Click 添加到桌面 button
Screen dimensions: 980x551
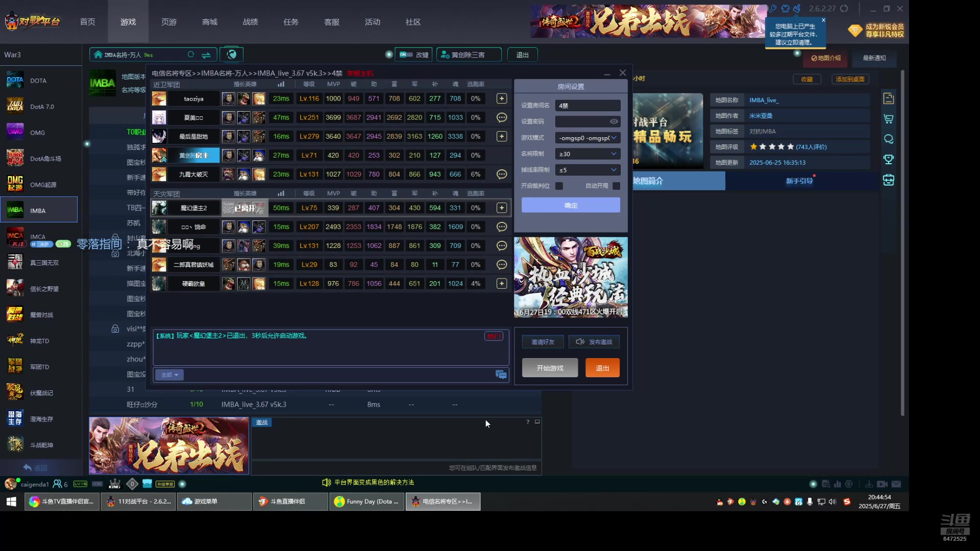(x=850, y=79)
